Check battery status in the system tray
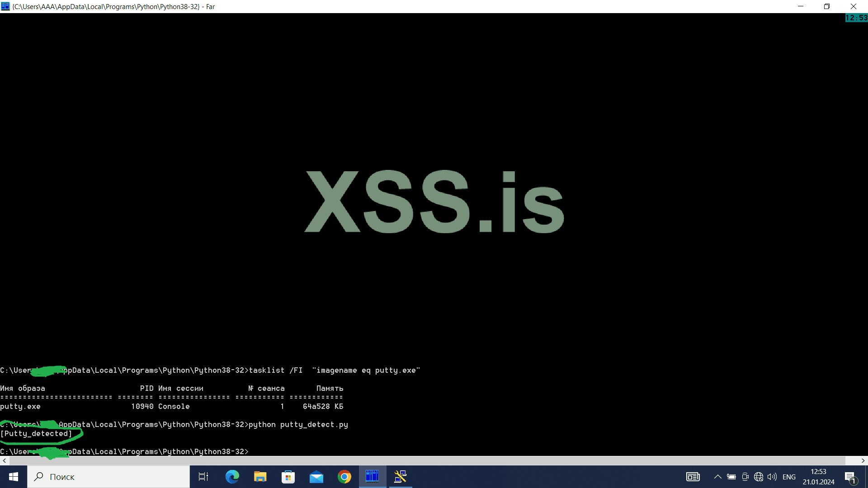868x488 pixels. [732, 477]
